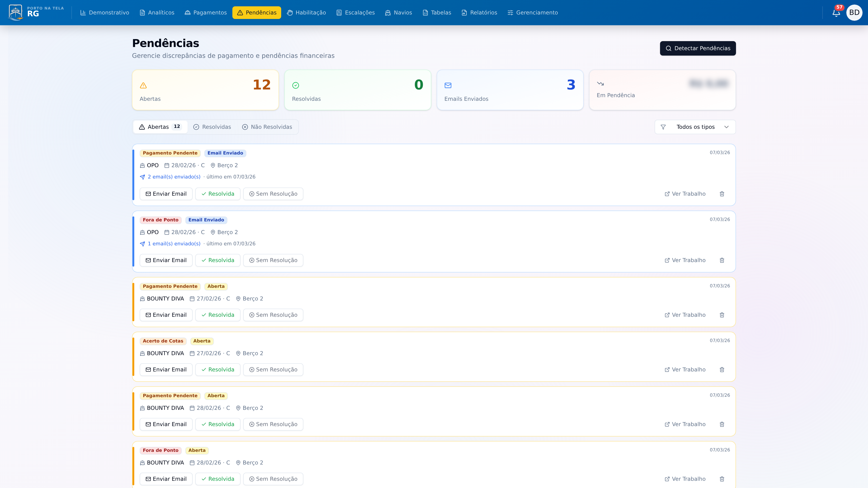The width and height of the screenshot is (868, 488).
Task: Switch to the Resolvidas filter tab
Action: coord(212,127)
